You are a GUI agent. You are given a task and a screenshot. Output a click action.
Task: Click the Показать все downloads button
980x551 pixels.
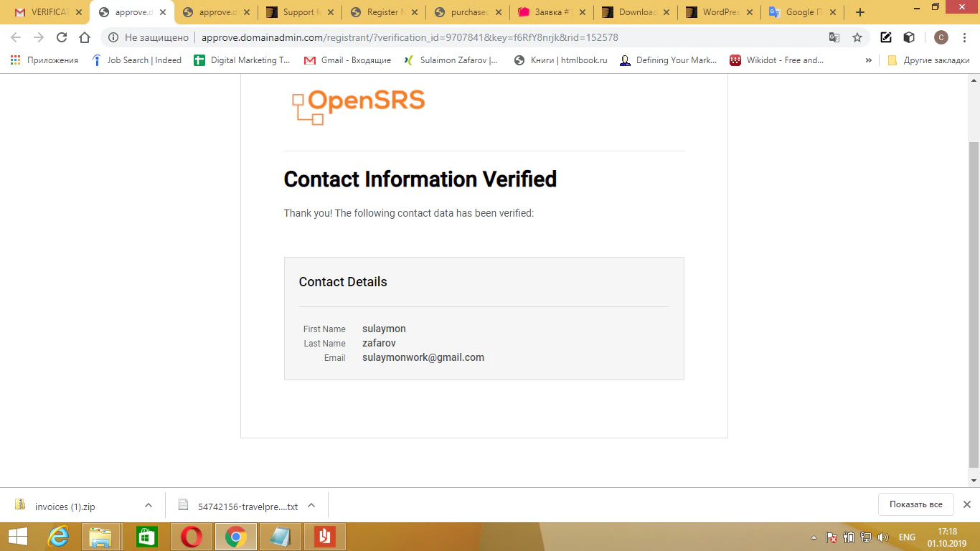(x=915, y=504)
